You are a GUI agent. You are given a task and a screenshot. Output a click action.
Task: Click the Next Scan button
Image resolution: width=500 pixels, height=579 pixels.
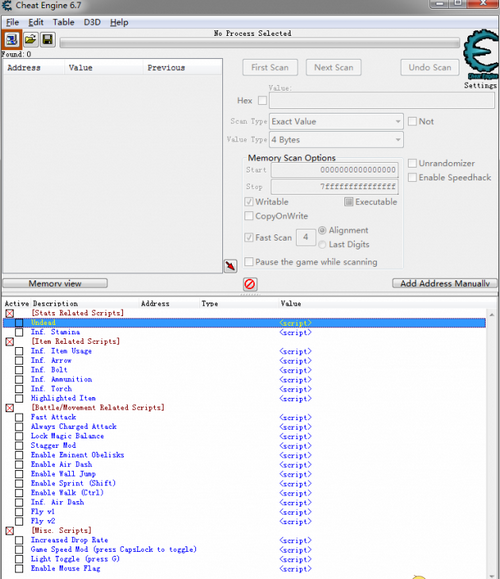pyautogui.click(x=333, y=68)
